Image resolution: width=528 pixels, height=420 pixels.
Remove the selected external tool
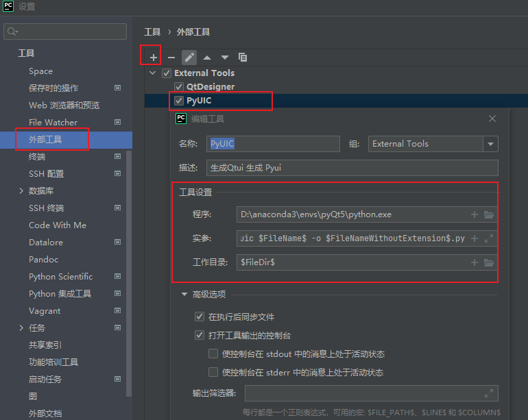pyautogui.click(x=171, y=58)
